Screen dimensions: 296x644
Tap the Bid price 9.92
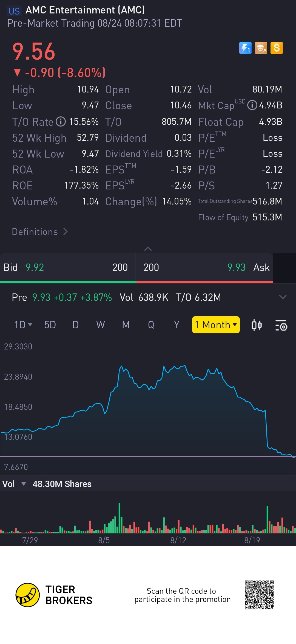(35, 267)
